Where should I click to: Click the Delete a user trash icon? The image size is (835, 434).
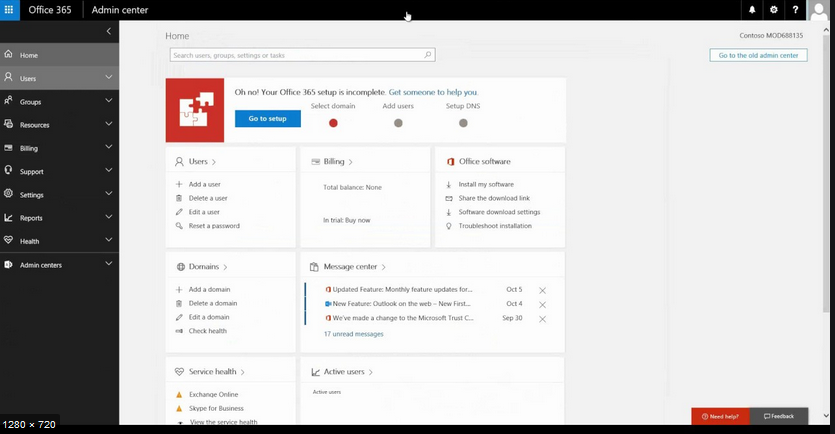[x=179, y=198]
